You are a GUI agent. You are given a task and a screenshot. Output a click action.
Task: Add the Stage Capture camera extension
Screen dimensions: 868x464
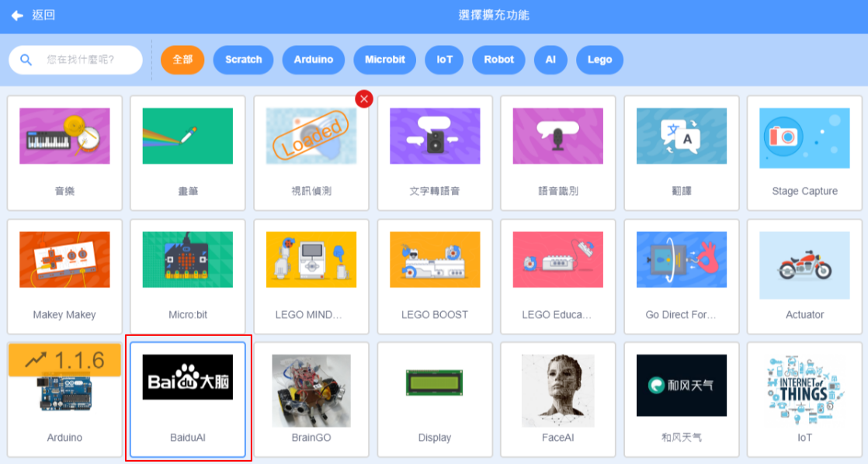(804, 153)
